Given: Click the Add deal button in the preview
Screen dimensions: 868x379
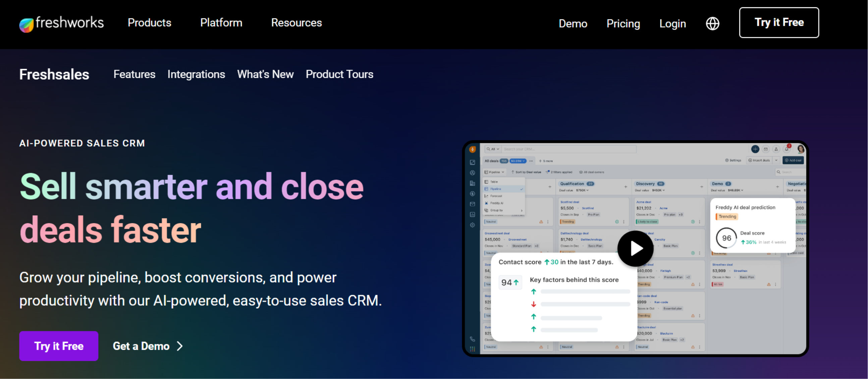Looking at the screenshot, I should (x=793, y=160).
